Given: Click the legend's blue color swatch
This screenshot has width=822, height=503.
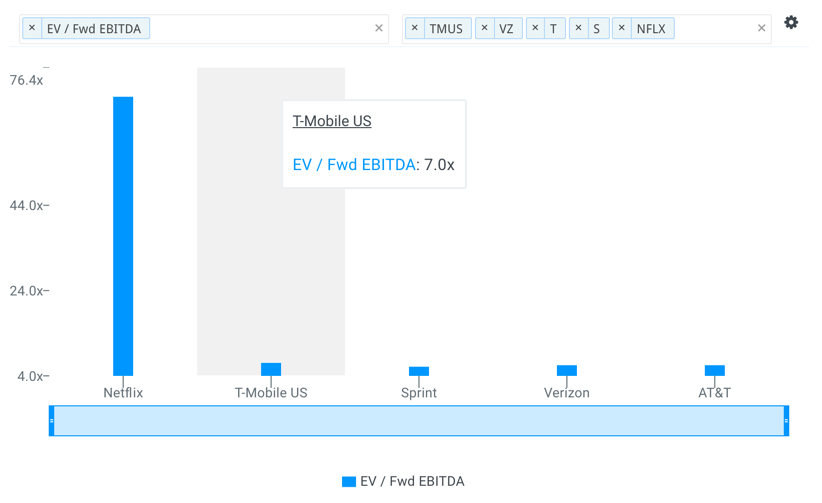Looking at the screenshot, I should tap(349, 481).
